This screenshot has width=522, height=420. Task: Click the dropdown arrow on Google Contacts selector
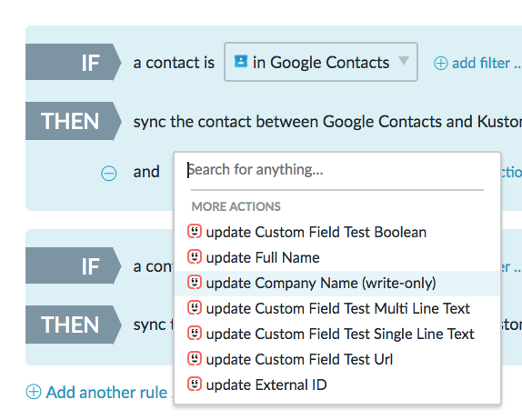pyautogui.click(x=404, y=61)
